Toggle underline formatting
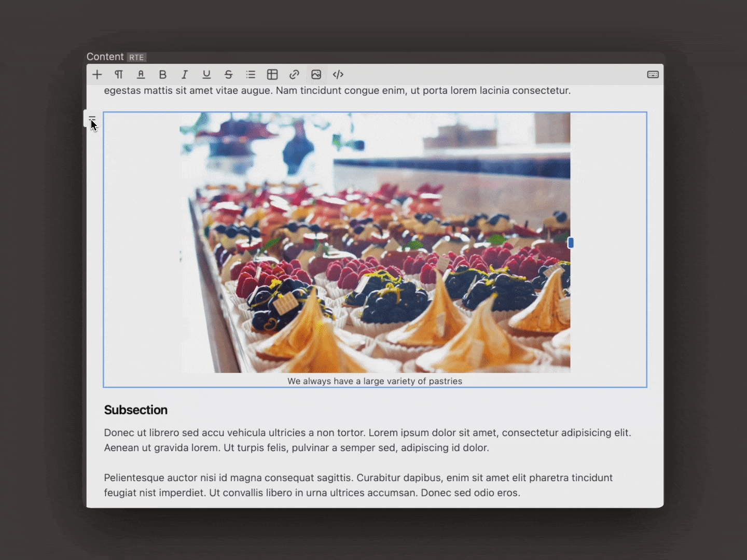 [206, 74]
